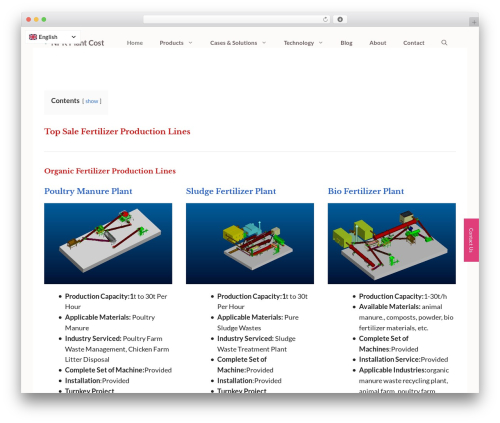Click the site logo text ending 'Cost'
500x423 pixels.
78,43
